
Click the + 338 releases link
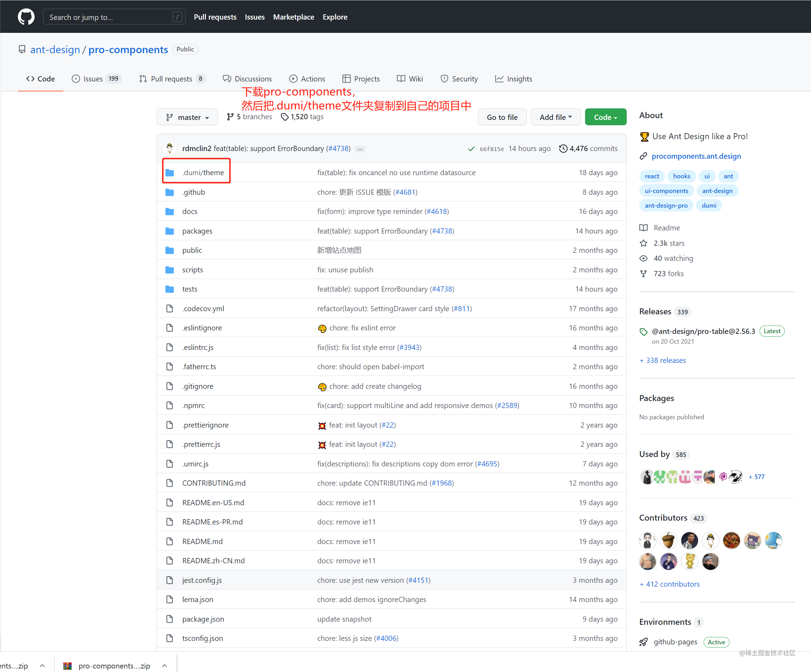663,360
